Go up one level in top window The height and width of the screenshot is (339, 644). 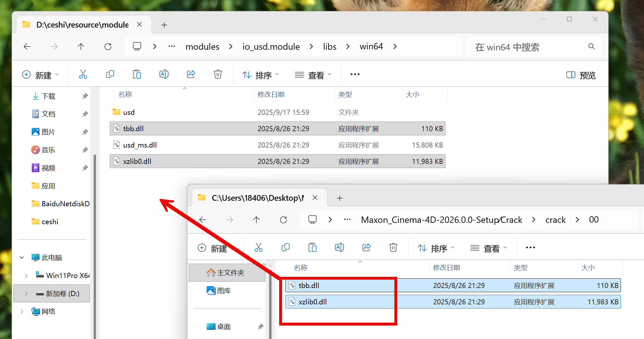81,47
